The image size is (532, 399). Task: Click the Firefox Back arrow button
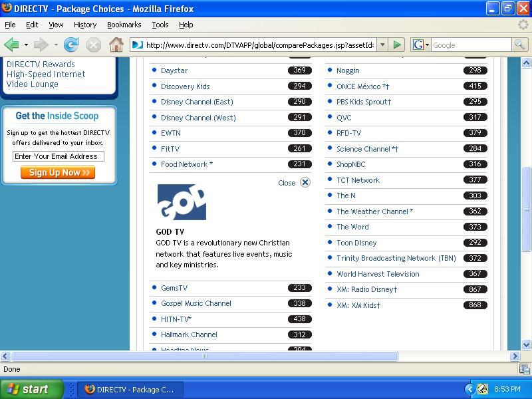[x=11, y=45]
